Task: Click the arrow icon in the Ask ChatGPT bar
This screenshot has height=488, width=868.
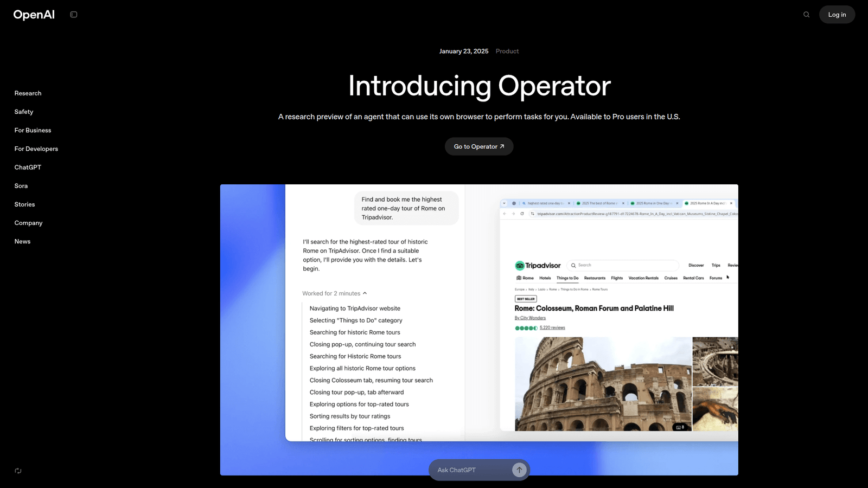Action: (519, 470)
